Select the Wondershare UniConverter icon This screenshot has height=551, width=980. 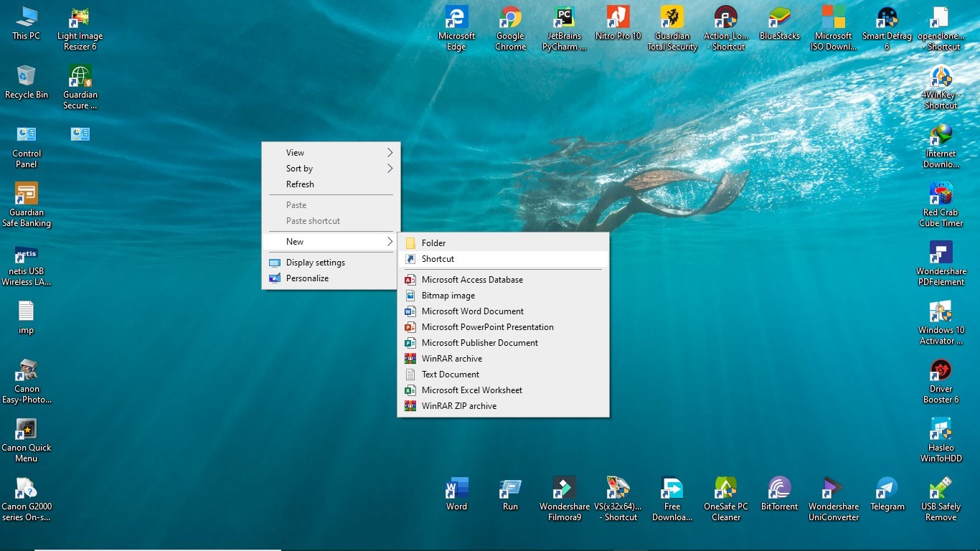[x=834, y=499]
